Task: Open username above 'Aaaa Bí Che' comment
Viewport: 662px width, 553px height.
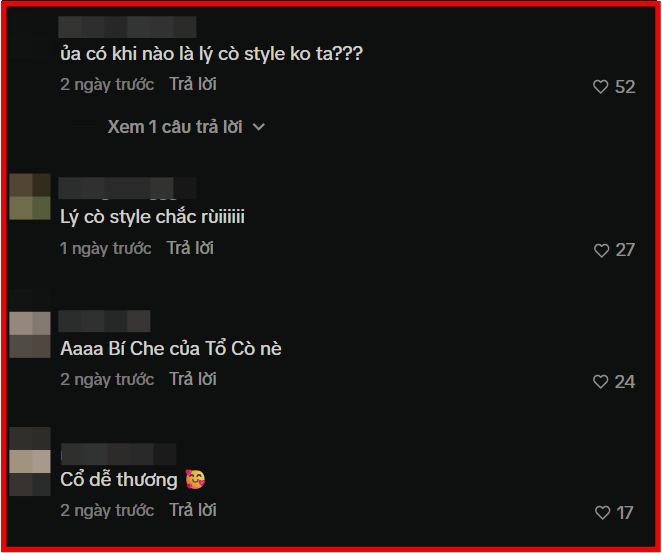Action: pos(104,321)
